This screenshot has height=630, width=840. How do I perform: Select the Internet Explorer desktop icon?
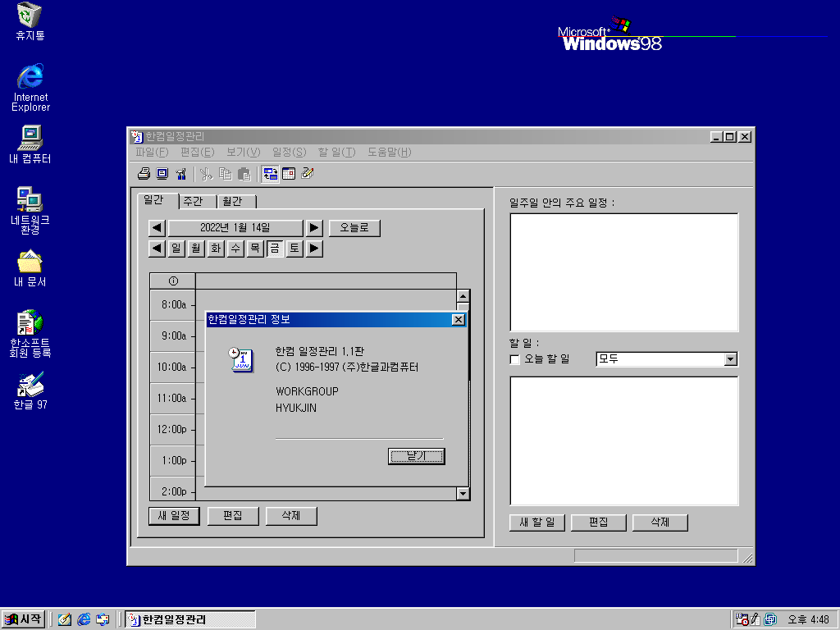pos(30,87)
